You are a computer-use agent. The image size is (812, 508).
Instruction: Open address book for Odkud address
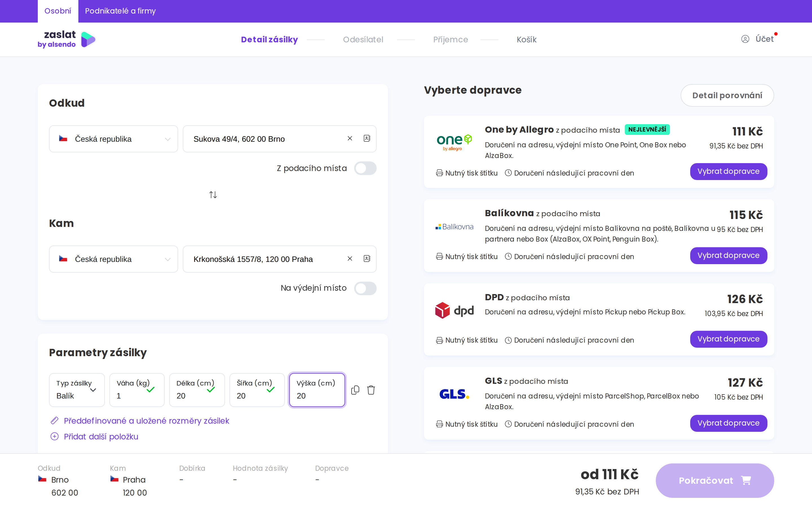coord(367,138)
